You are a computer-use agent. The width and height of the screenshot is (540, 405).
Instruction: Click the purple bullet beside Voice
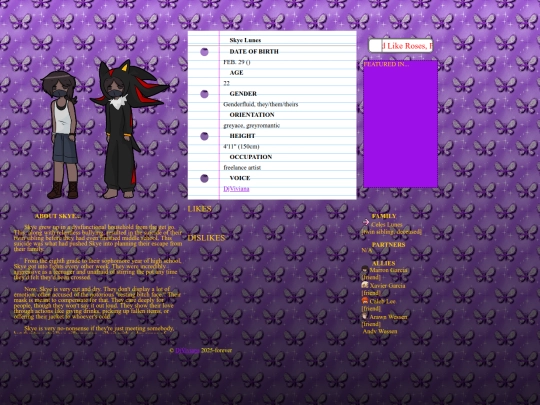click(204, 178)
